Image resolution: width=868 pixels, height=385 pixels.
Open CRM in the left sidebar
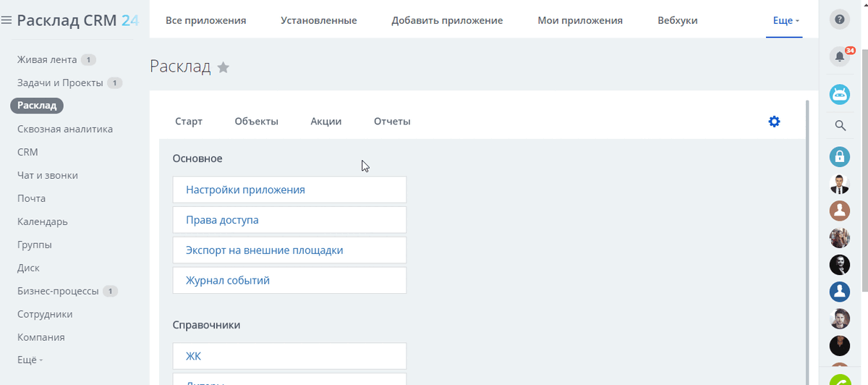click(x=27, y=152)
